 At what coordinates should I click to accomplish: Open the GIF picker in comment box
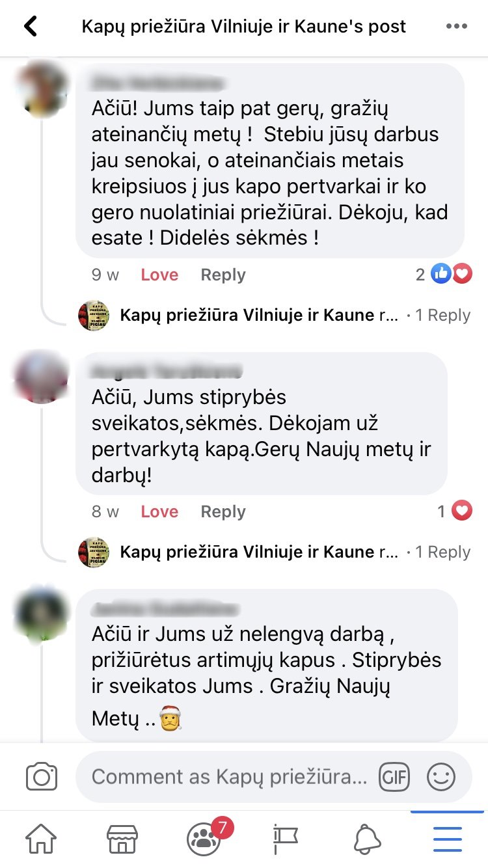(394, 777)
